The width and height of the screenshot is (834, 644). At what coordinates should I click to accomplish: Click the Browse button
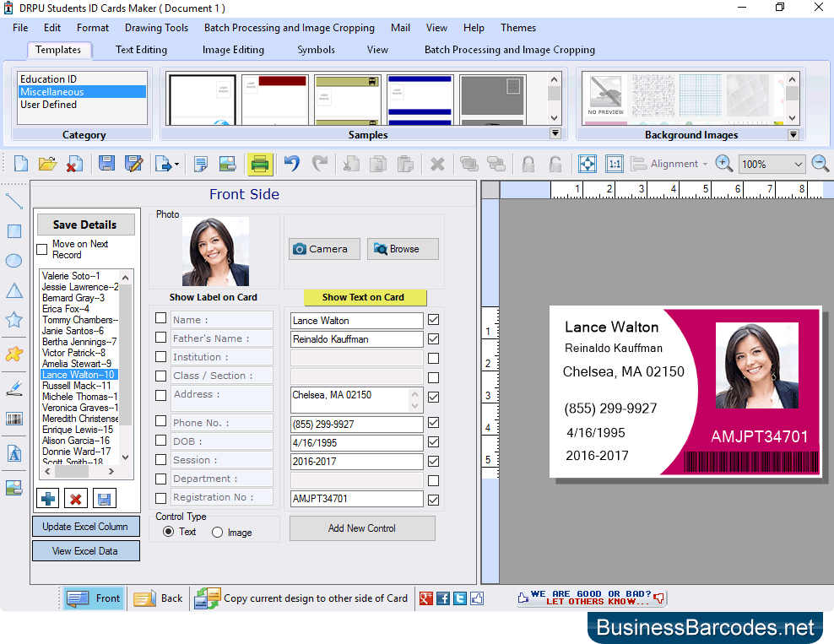tap(403, 249)
